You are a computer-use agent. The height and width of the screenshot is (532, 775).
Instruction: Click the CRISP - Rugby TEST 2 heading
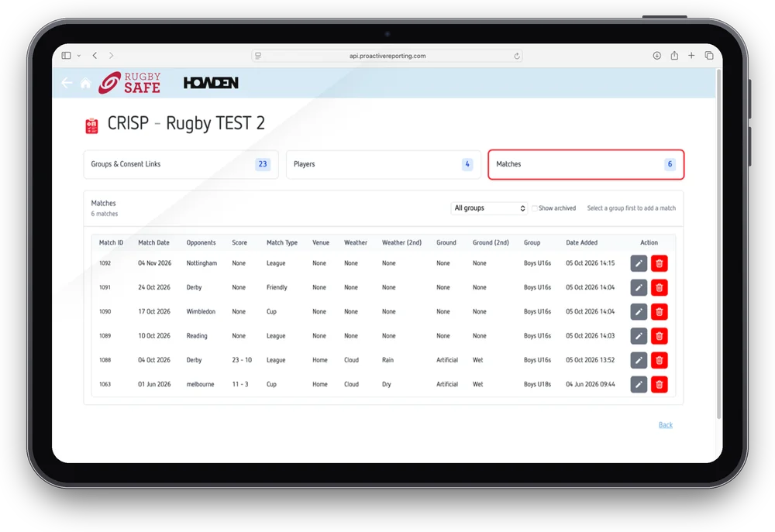coord(186,123)
